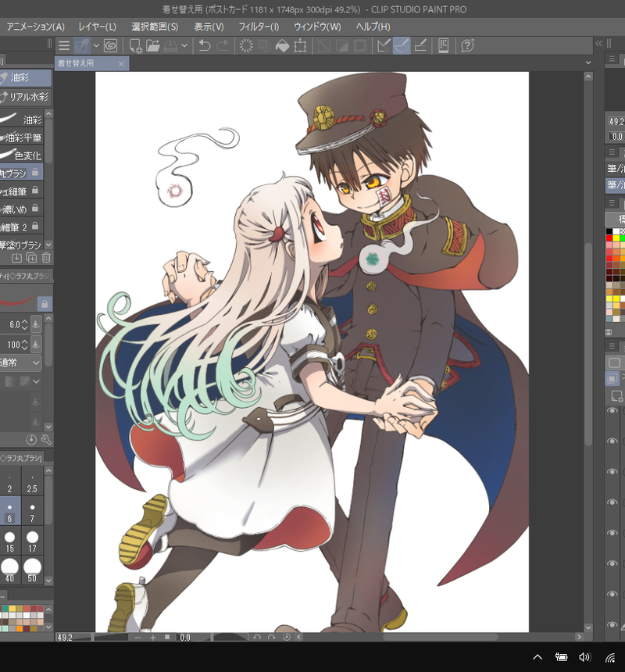Open the レイヤー(L) menu
The image size is (625, 672).
[97, 27]
